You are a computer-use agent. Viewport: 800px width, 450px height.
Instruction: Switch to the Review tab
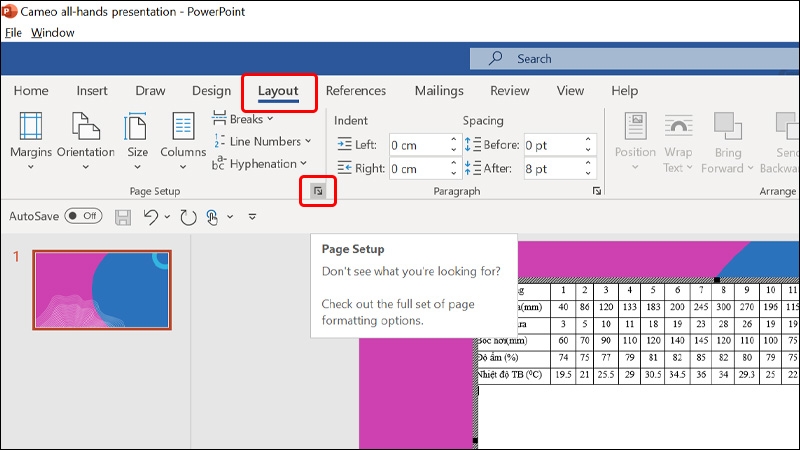510,91
